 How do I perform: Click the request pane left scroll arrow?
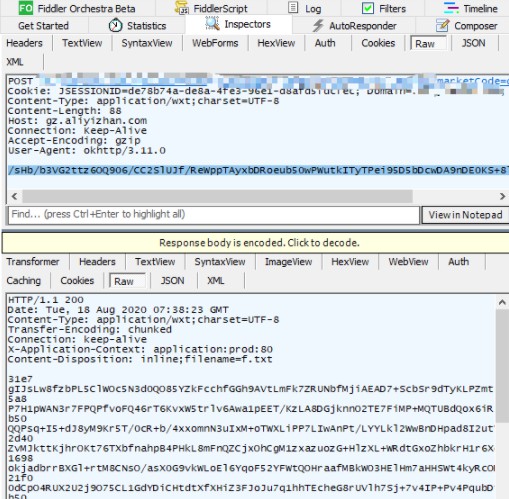(14, 196)
